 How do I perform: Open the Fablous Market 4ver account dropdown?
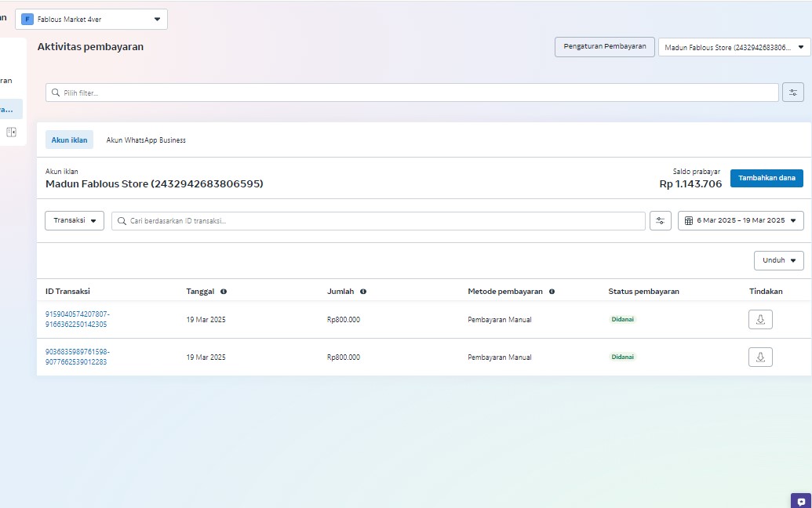pos(91,20)
